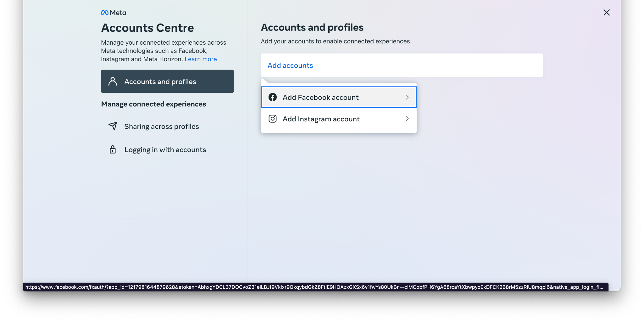Click the Instagram camera logo icon
The image size is (644, 322).
273,119
